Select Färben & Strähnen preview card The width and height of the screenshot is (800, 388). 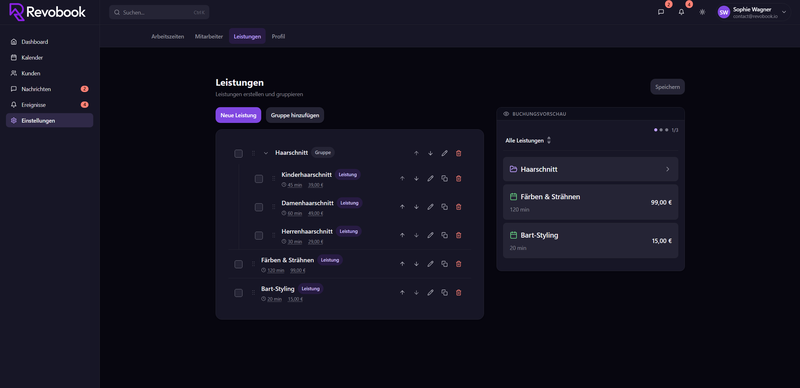tap(590, 202)
